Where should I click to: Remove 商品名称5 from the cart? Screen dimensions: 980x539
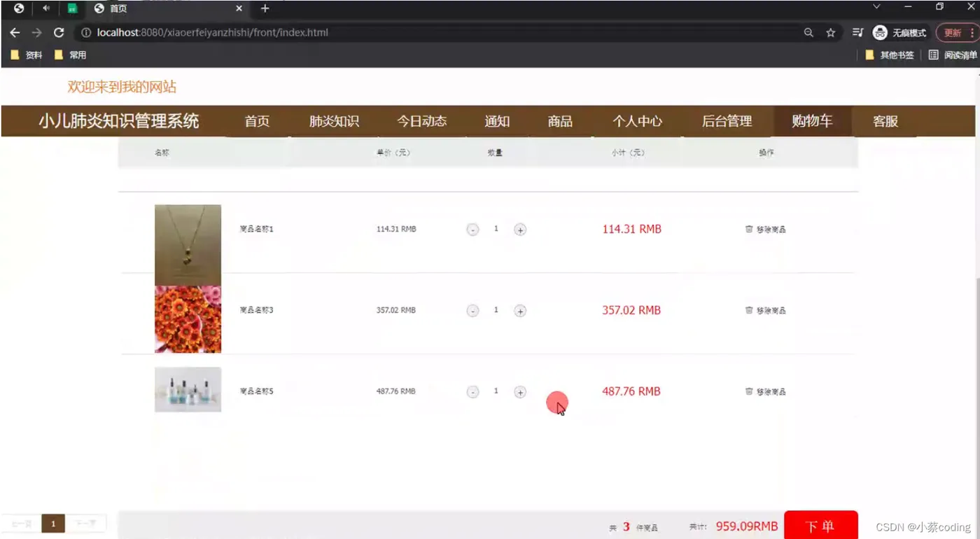766,392
